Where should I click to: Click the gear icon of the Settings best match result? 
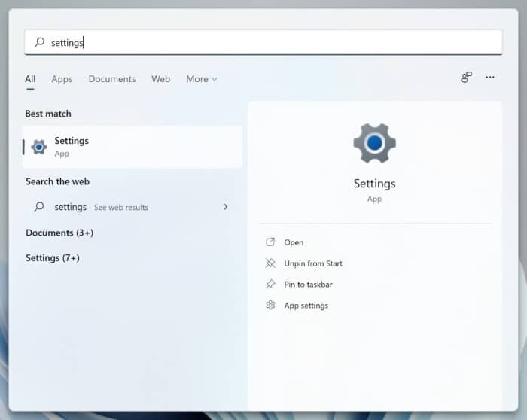[39, 147]
